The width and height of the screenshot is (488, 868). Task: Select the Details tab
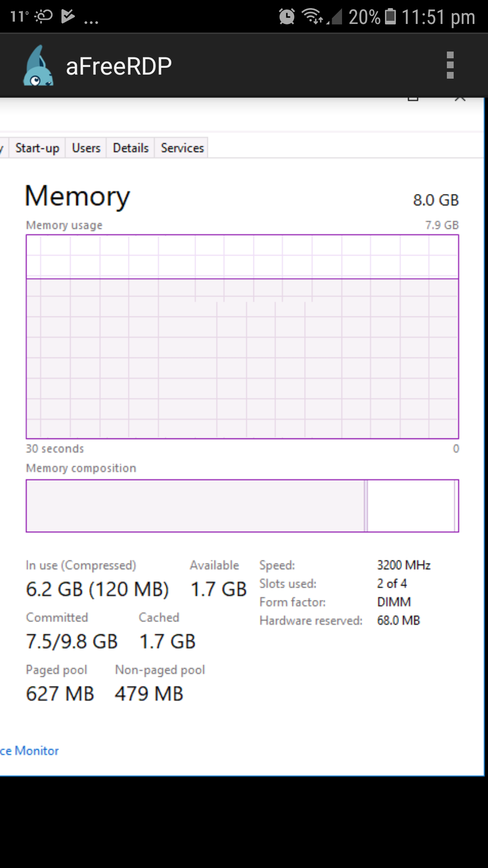click(130, 147)
